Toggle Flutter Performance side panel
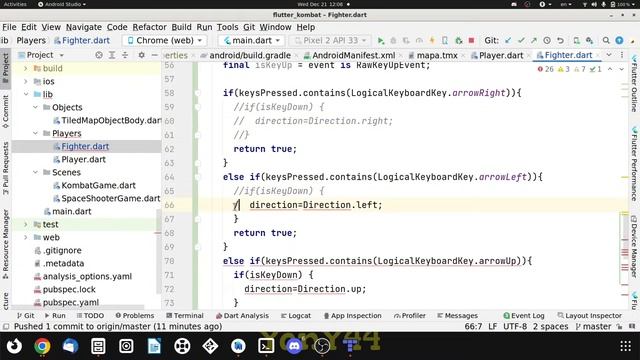The width and height of the screenshot is (640, 360). pos(634,164)
